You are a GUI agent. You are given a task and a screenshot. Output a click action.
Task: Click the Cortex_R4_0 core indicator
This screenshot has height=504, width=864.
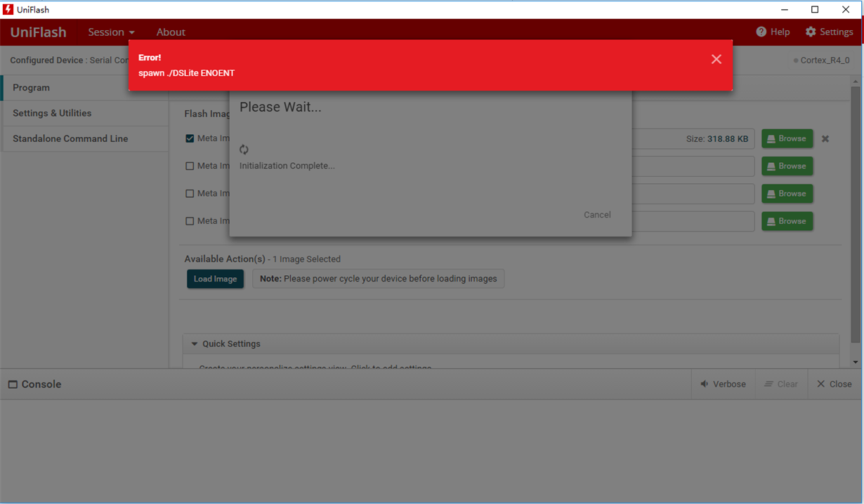tap(821, 60)
